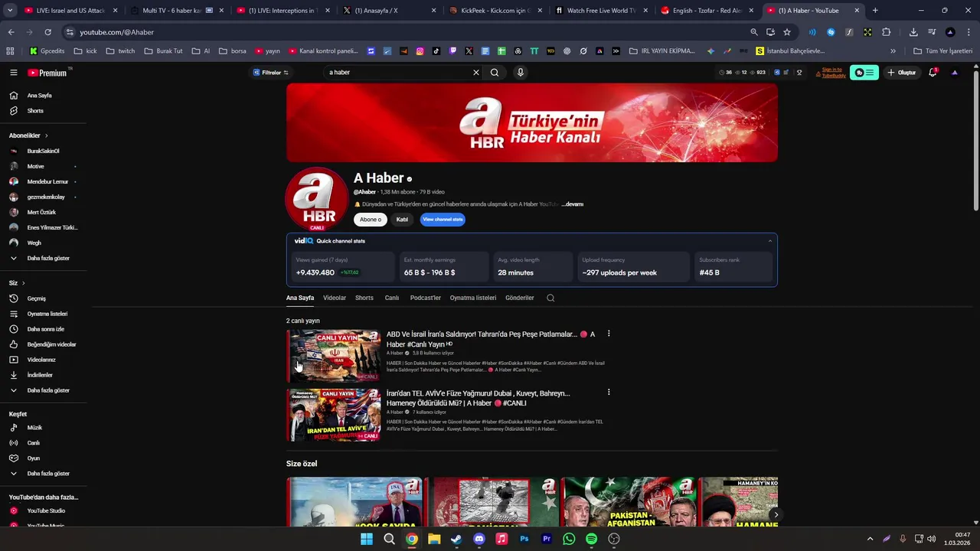
Task: Open Chrome downloads icon
Action: click(913, 32)
